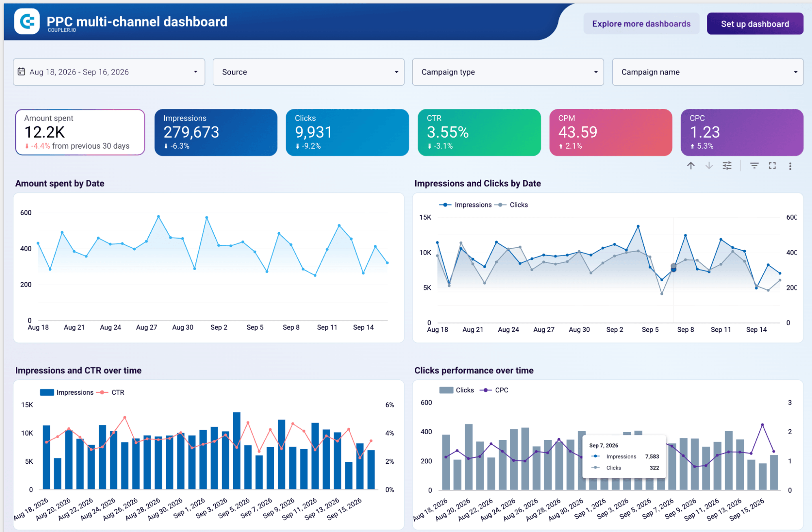Toggle Impressions legend in Impressions and CTR chart
812x532 pixels.
67,392
